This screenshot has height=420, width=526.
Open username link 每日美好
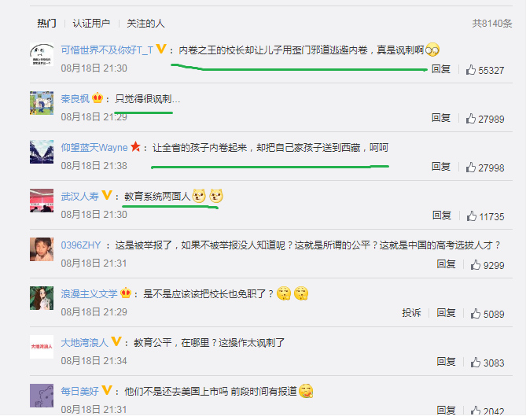[x=80, y=391]
